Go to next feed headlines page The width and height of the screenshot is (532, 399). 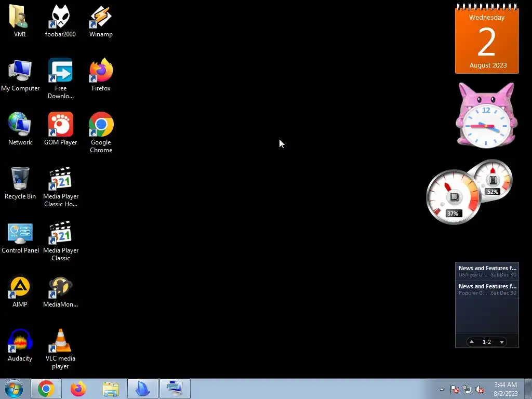(x=502, y=342)
